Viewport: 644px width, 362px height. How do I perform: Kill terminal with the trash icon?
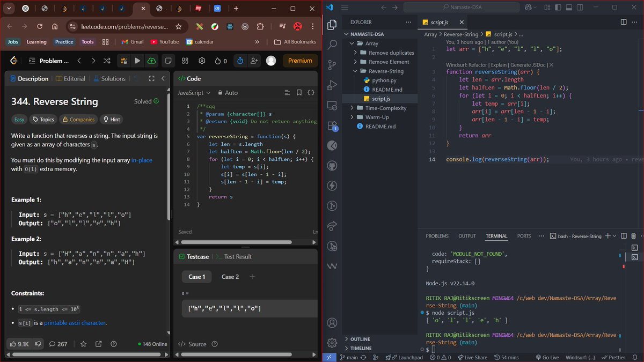coord(634,236)
